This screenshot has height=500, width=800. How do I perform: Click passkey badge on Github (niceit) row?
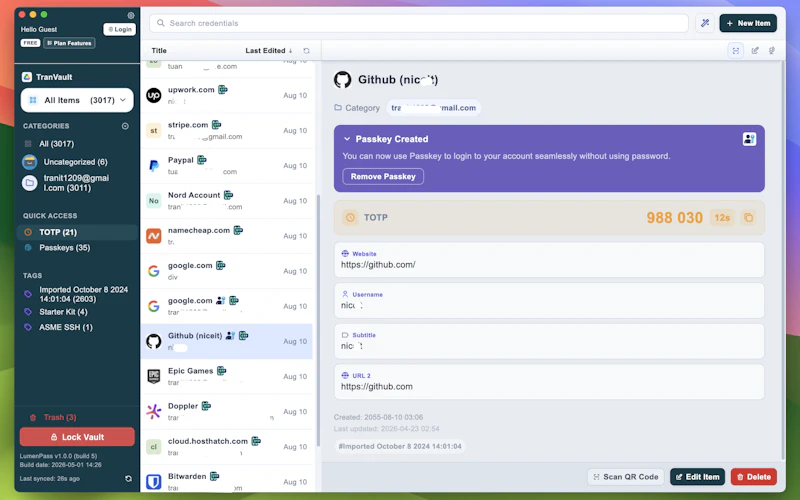click(230, 335)
